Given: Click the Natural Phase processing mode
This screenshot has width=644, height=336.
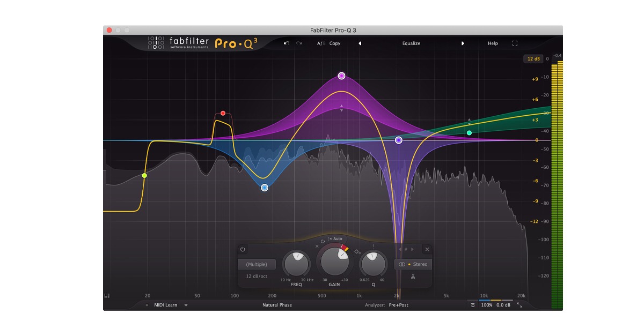Looking at the screenshot, I should (x=277, y=305).
